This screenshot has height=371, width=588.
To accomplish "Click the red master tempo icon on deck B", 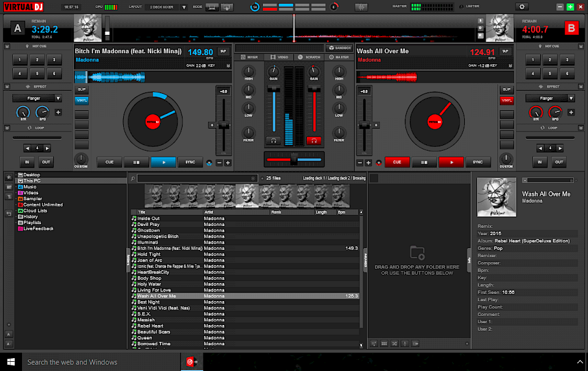I will tap(379, 163).
